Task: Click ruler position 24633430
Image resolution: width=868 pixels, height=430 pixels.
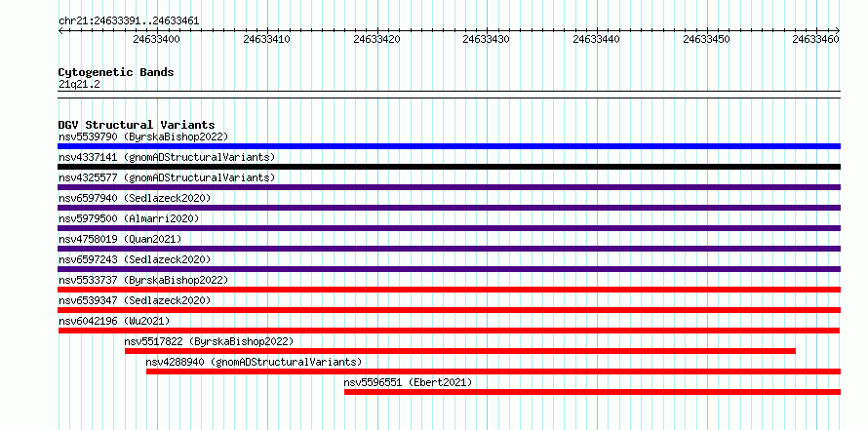Action: point(487,39)
